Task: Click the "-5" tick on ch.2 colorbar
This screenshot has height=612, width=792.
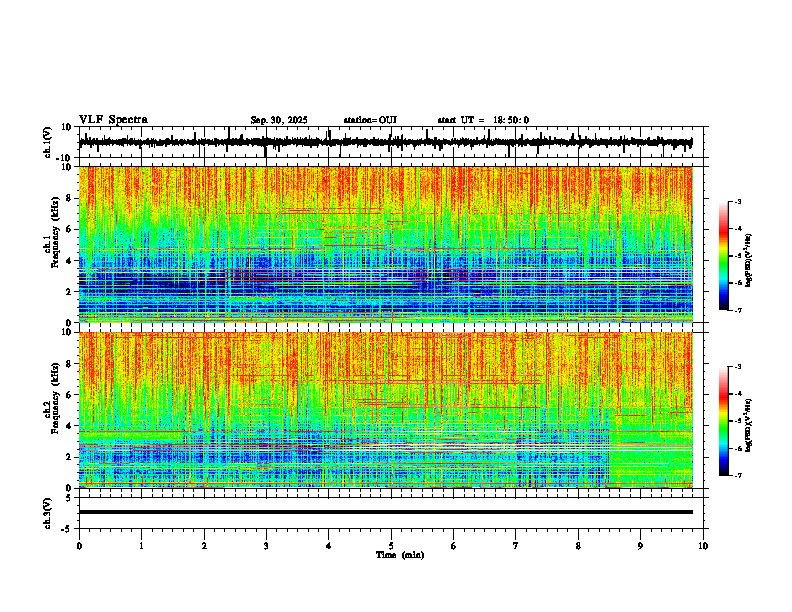Action: (x=738, y=421)
